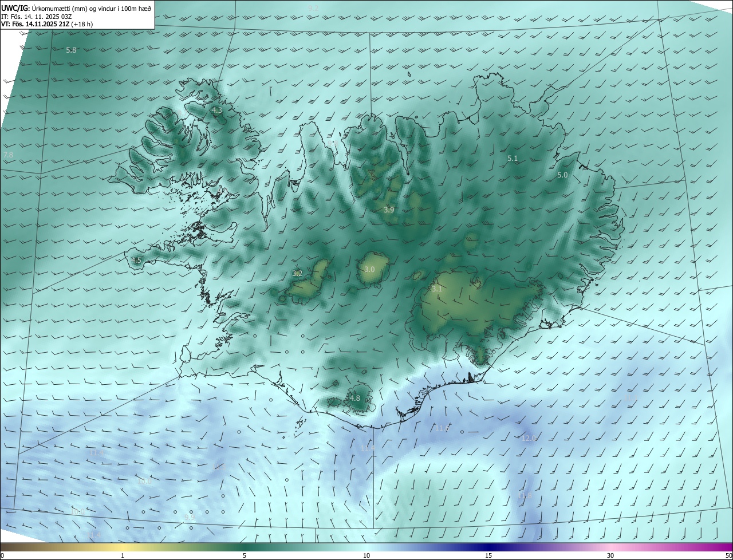The image size is (733, 560).
Task: Click the 3.2 label on Langjökull glacier
Action: pos(297,274)
